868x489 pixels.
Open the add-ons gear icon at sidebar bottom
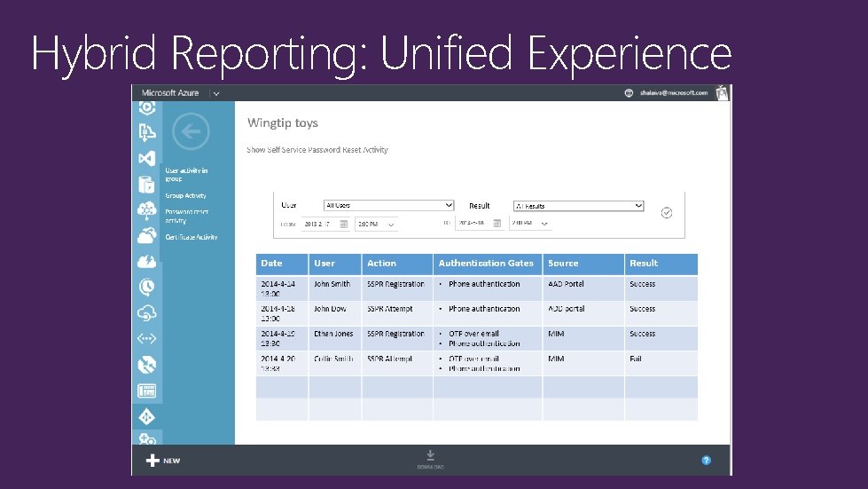146,438
